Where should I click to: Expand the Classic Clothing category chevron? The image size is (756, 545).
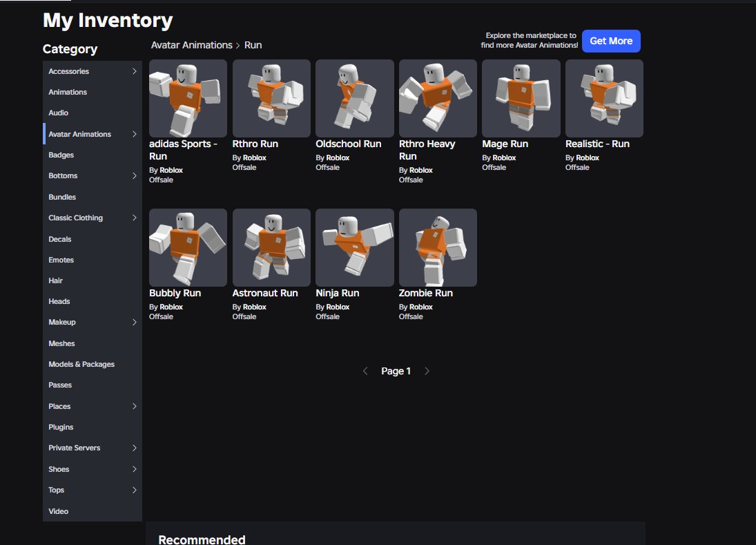[x=135, y=218]
